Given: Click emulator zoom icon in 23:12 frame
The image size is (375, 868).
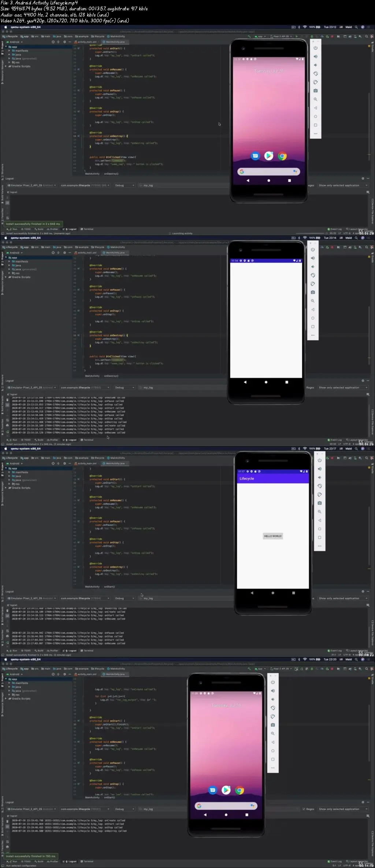Looking at the screenshot, I should [315, 99].
